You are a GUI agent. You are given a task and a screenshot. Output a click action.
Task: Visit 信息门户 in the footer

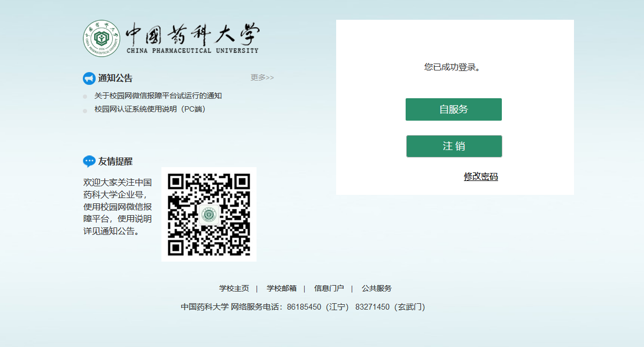[x=329, y=288]
